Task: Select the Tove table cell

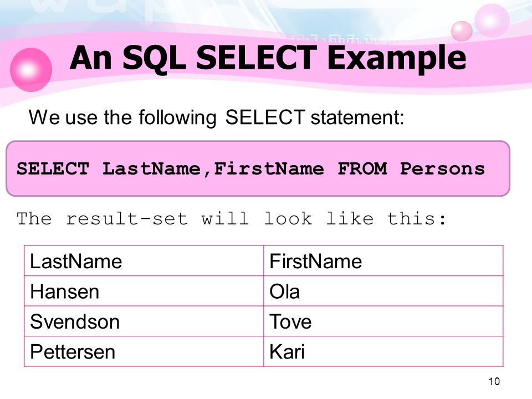Action: 383,321
